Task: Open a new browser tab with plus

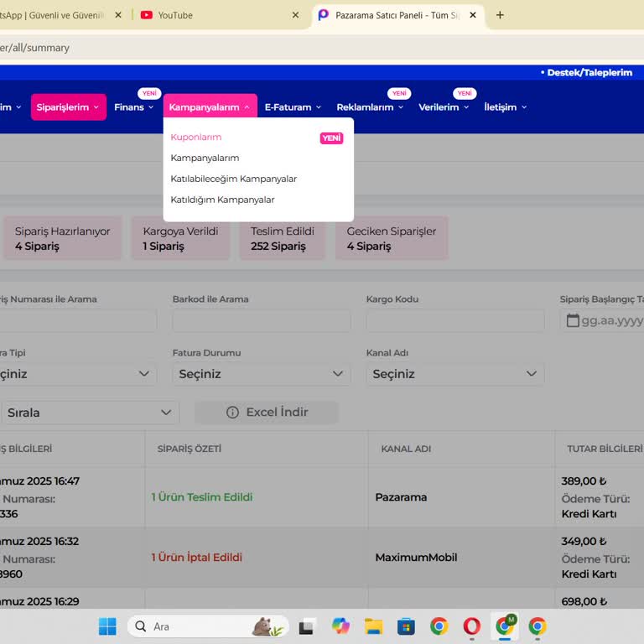Action: pos(501,15)
